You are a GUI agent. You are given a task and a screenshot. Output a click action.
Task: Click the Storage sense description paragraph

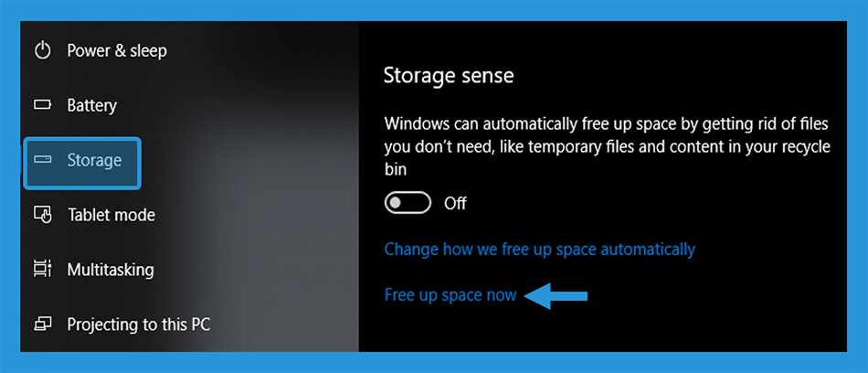(608, 147)
